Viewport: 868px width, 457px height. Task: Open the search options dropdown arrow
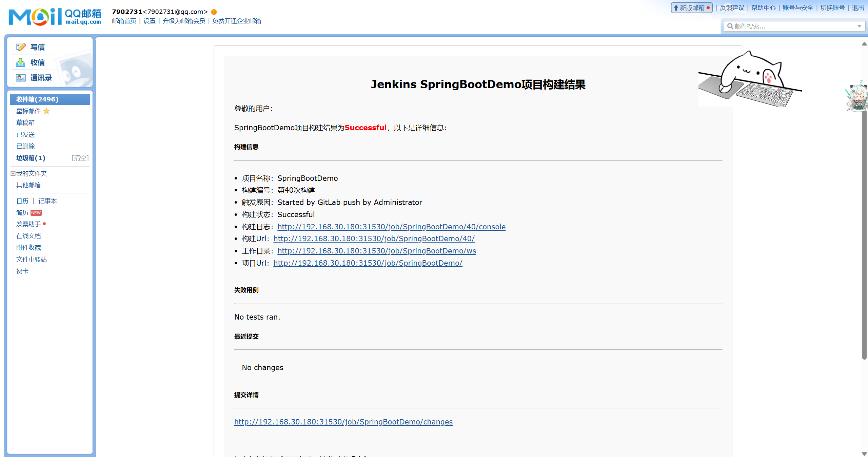tap(859, 26)
